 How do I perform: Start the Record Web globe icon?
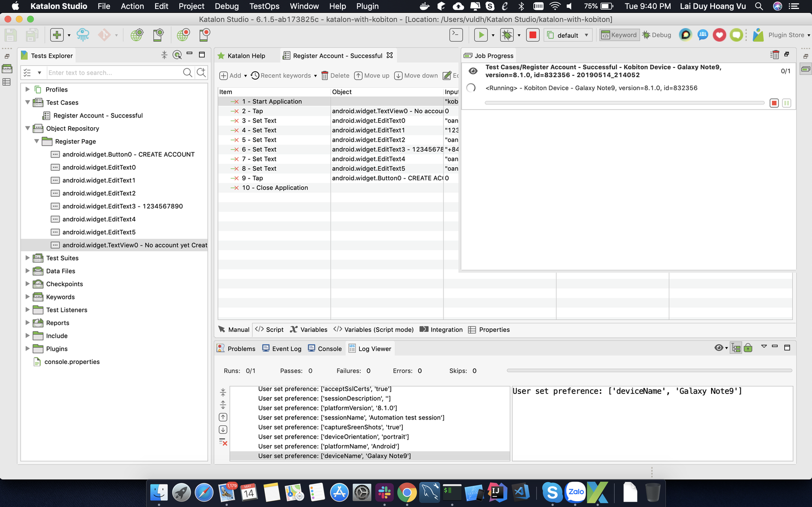pyautogui.click(x=183, y=35)
